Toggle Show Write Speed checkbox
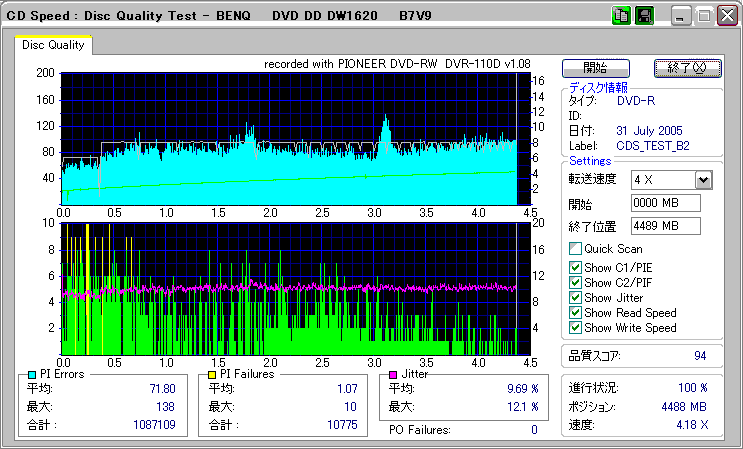Screen dimensions: 743x449 coord(575,328)
